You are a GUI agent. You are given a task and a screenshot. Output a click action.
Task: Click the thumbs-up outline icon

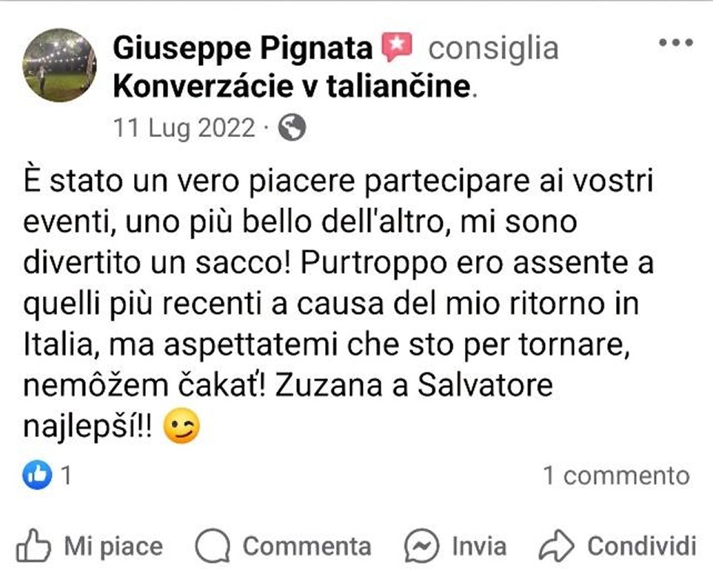point(33,545)
